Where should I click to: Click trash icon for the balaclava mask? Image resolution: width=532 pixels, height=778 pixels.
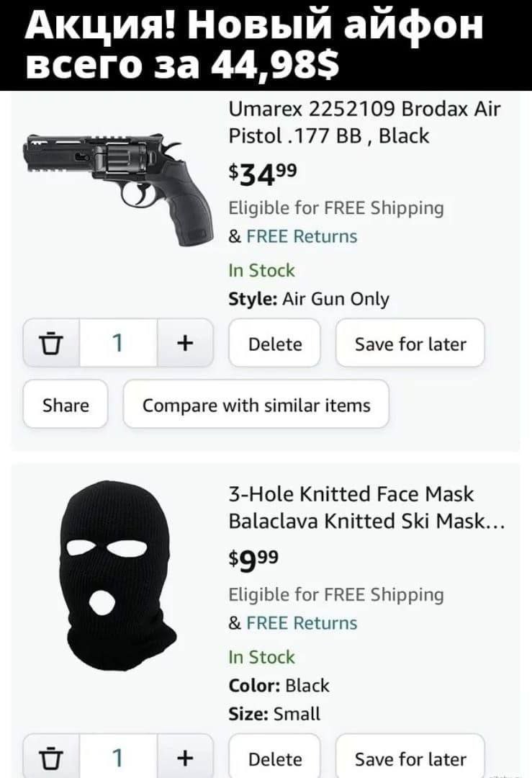click(x=53, y=758)
